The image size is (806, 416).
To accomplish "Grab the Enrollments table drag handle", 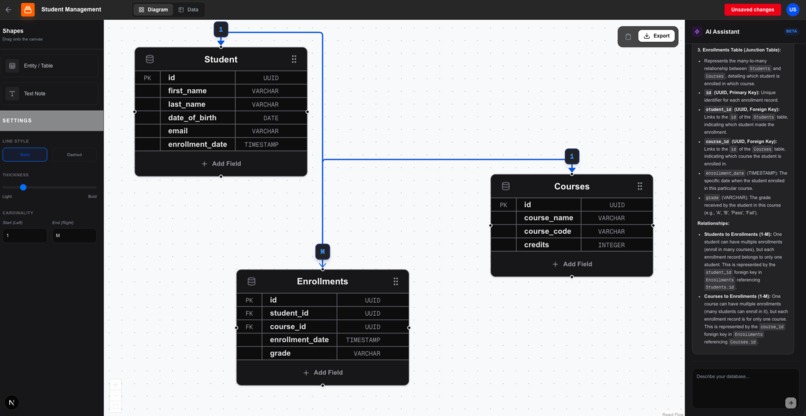I will (396, 281).
